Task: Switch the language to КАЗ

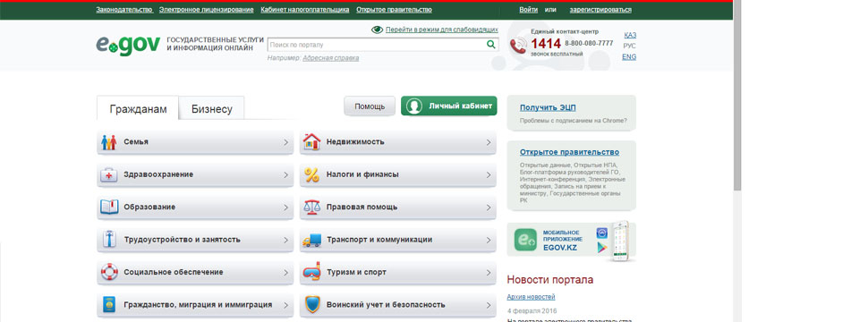Action: coord(630,35)
